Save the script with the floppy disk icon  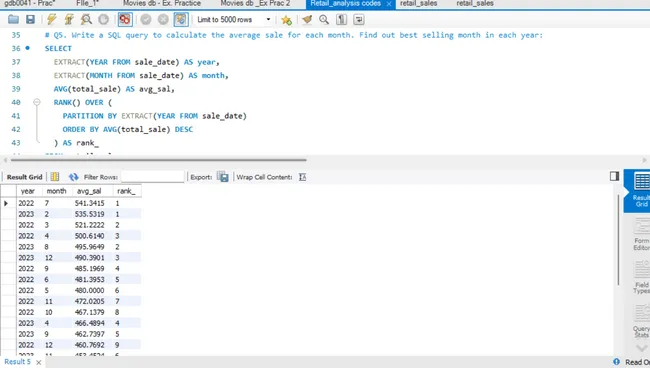pos(30,19)
